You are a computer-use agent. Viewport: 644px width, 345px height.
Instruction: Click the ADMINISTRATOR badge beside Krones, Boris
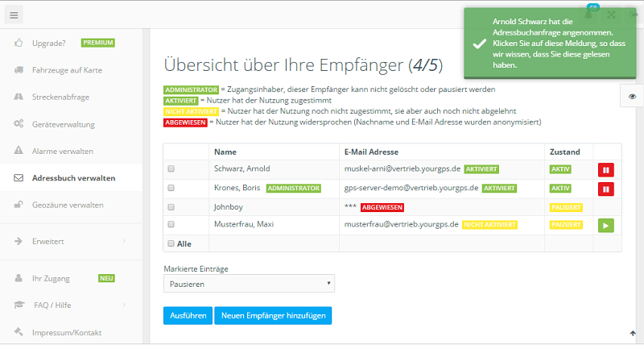294,189
